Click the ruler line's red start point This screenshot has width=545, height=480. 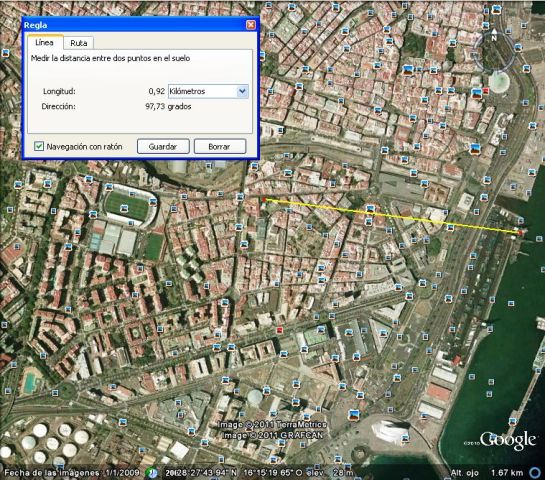coord(265,200)
